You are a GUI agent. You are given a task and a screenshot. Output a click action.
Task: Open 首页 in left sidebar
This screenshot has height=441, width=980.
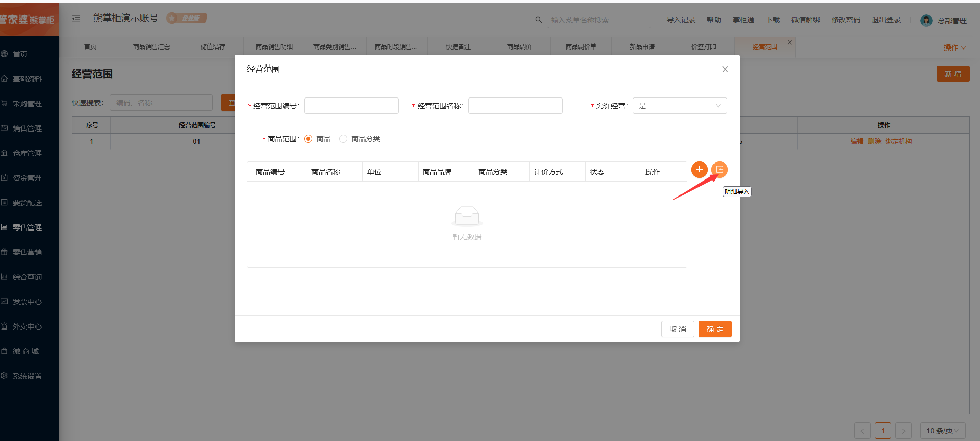click(21, 54)
